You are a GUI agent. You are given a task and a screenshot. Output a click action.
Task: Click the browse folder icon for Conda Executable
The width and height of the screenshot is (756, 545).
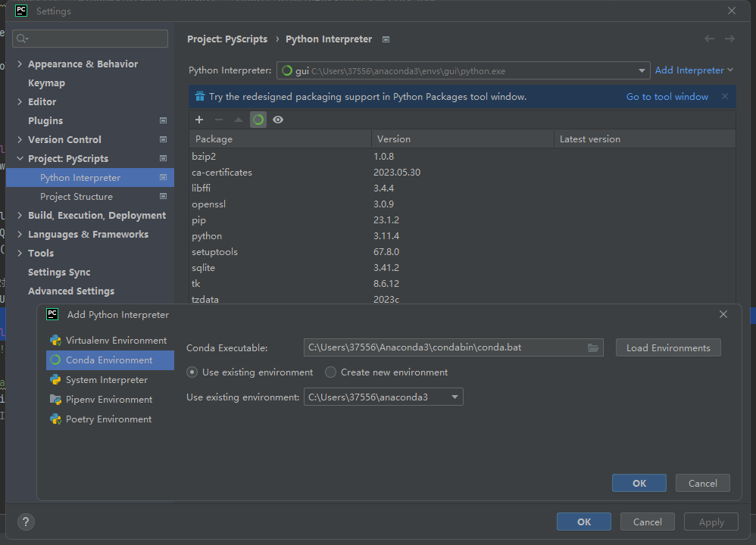[593, 348]
